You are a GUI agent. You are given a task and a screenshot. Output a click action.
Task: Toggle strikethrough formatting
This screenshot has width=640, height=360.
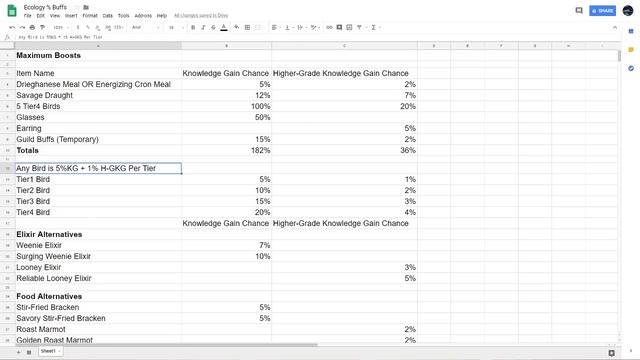point(213,27)
